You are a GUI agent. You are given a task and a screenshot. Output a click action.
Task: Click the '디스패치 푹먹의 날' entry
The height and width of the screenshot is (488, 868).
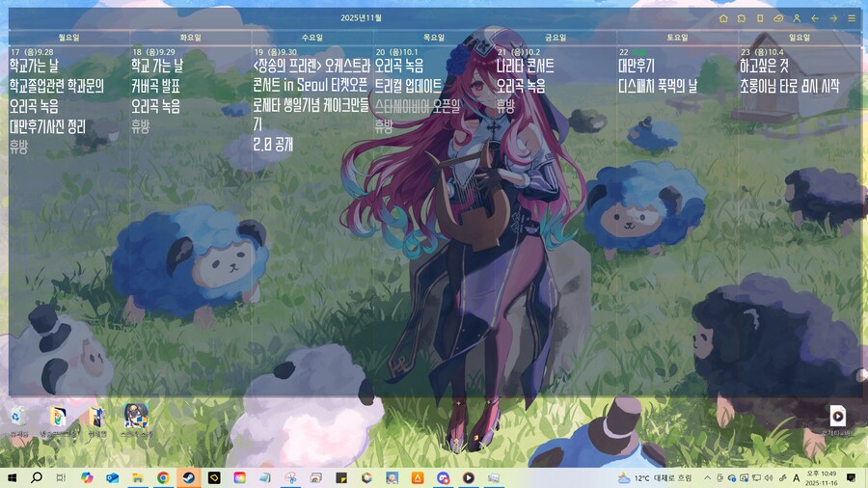click(x=658, y=86)
